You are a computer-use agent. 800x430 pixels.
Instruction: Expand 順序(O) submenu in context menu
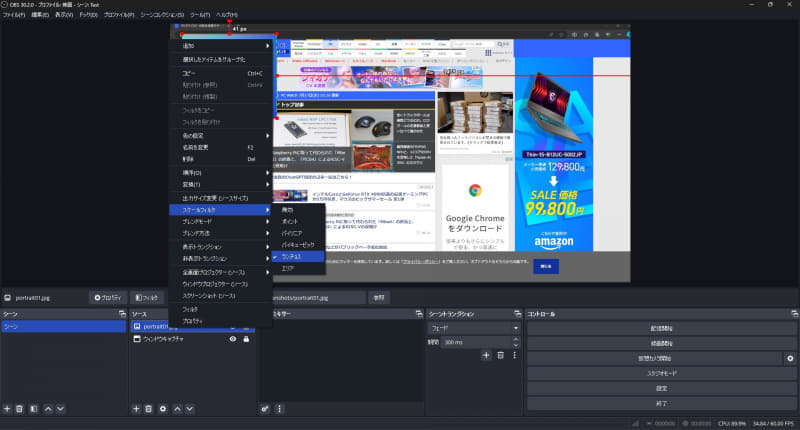[221, 173]
